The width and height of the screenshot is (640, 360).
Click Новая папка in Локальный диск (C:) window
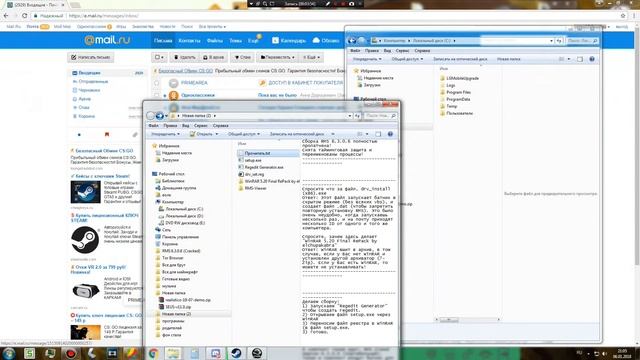point(509,59)
